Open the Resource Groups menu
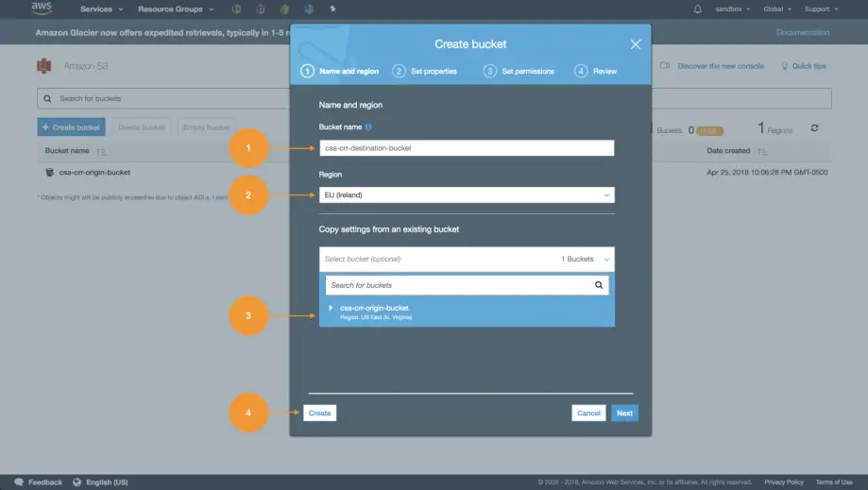The height and width of the screenshot is (490, 868). [176, 8]
